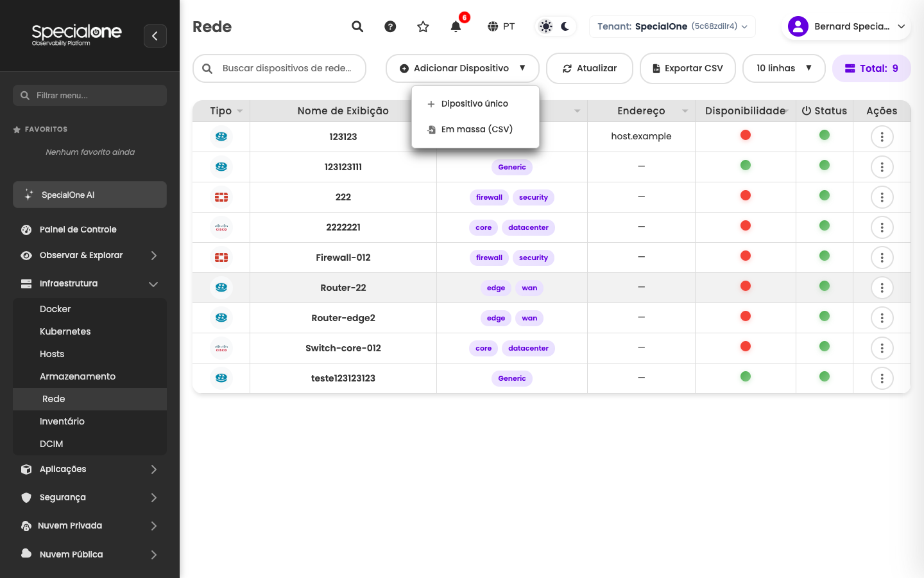
Task: Go to Armazenamento in sidebar
Action: 90,376
